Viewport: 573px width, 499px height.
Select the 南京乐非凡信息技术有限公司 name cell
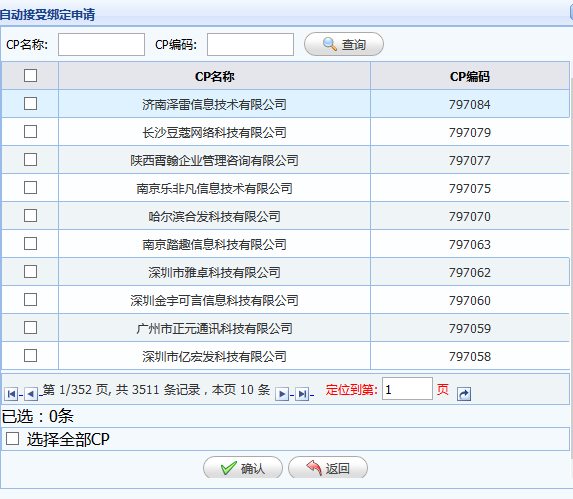[214, 188]
